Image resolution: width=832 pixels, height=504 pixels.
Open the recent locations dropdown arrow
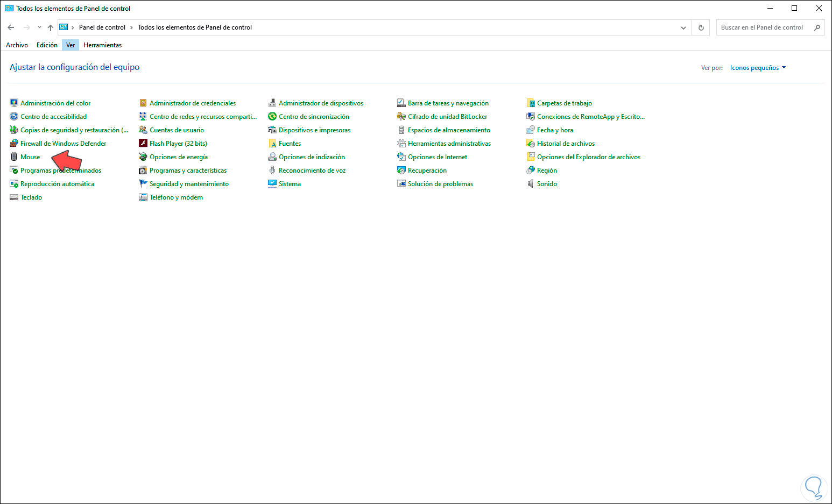point(39,27)
